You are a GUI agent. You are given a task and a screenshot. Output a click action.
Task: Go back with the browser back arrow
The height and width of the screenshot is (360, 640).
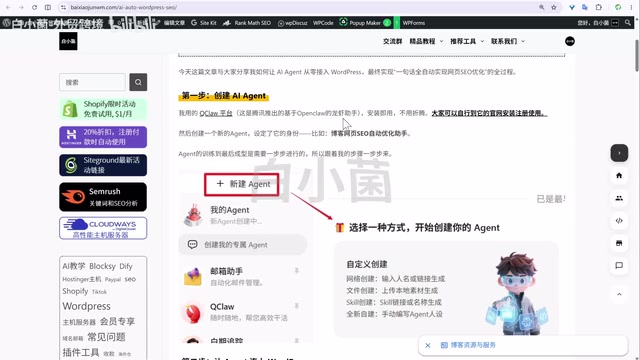coord(8,7)
